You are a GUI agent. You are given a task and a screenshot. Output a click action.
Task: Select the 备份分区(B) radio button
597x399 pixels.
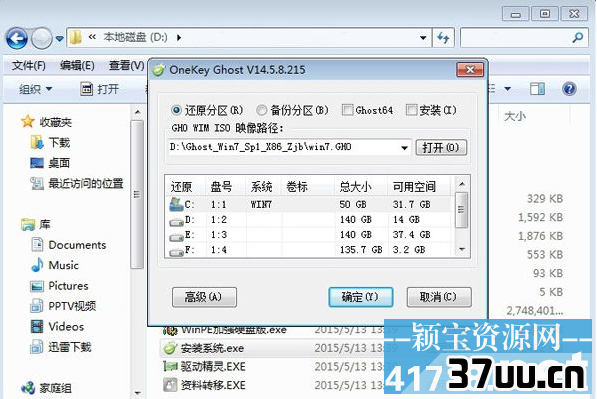[261, 110]
